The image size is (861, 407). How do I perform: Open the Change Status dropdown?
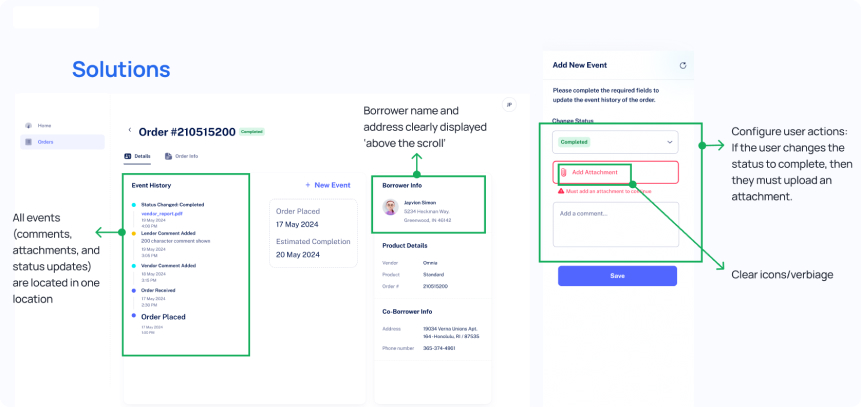616,142
